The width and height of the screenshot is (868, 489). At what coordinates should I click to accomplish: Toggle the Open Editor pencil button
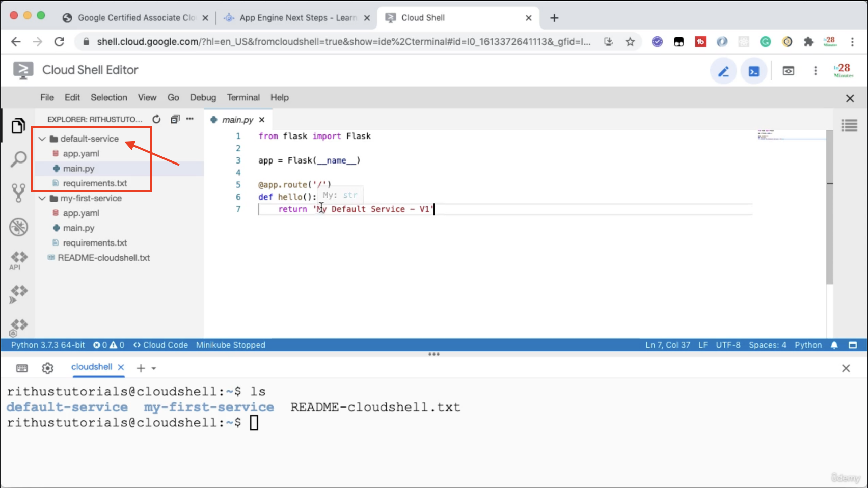point(723,71)
